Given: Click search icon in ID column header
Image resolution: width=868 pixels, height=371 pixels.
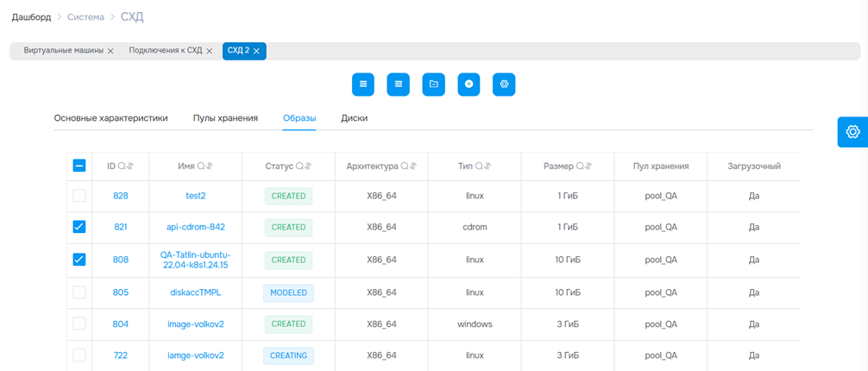Looking at the screenshot, I should click(122, 167).
